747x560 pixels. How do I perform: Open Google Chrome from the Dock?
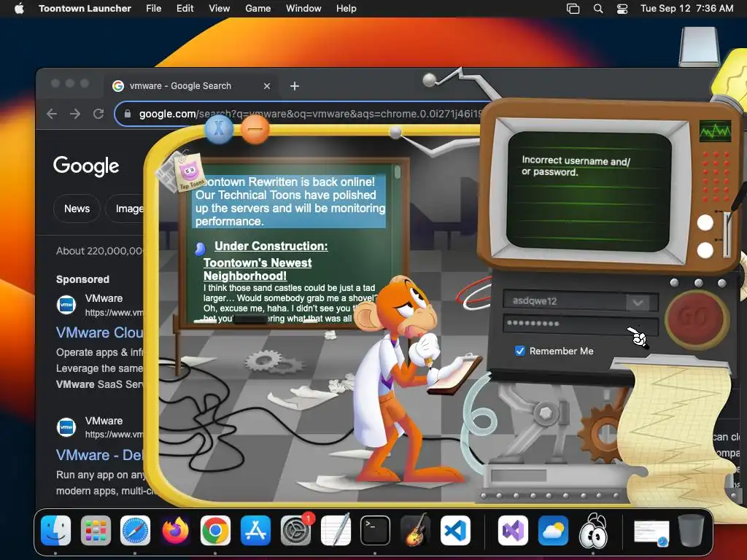[x=215, y=531]
